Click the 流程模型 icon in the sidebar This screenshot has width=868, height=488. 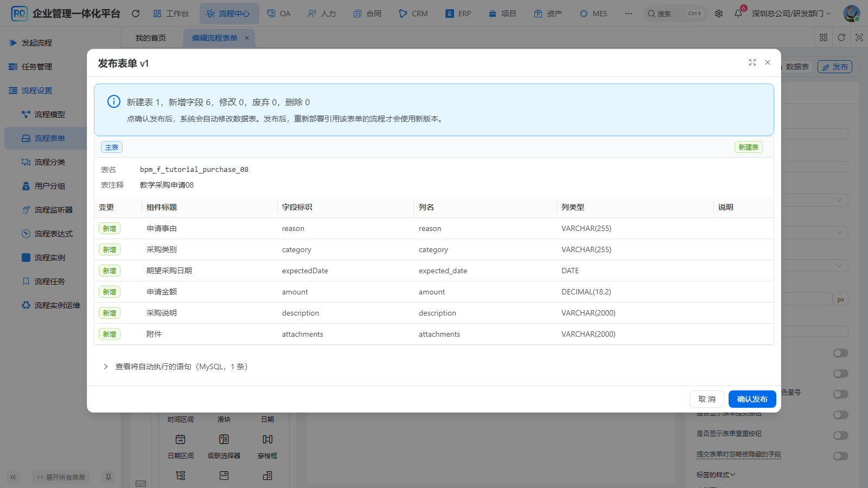pos(26,114)
